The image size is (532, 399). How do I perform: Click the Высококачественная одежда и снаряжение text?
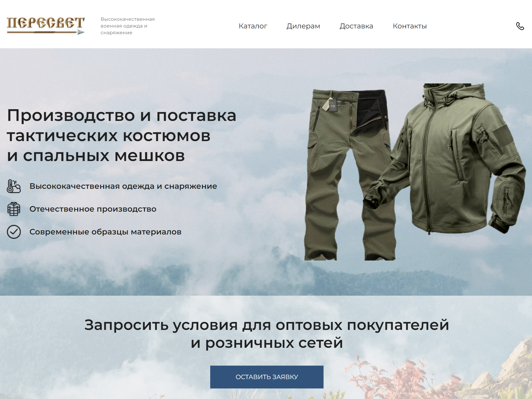123,186
